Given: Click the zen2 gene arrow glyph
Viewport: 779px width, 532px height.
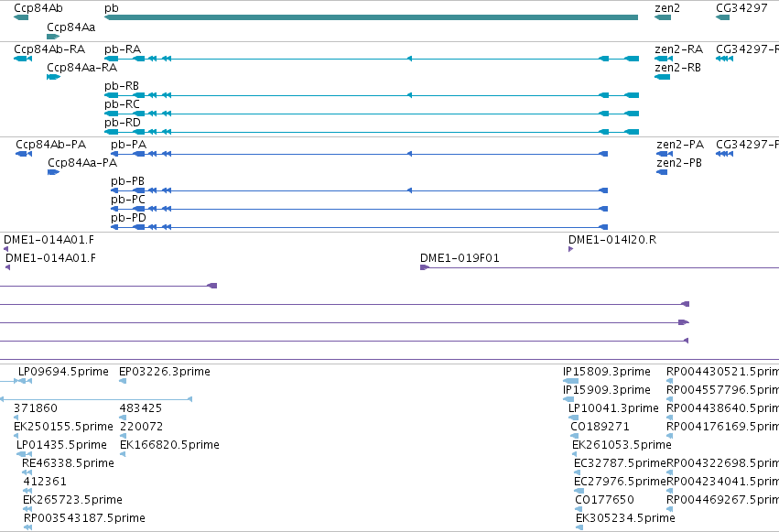Looking at the screenshot, I should pos(663,17).
